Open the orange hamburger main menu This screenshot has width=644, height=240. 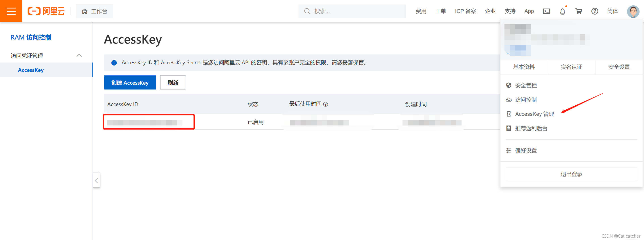(11, 11)
